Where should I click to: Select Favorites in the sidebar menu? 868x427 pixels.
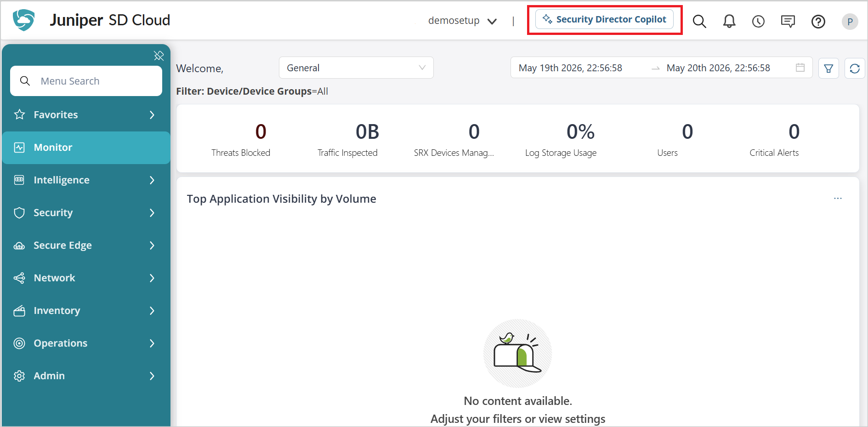pyautogui.click(x=86, y=115)
